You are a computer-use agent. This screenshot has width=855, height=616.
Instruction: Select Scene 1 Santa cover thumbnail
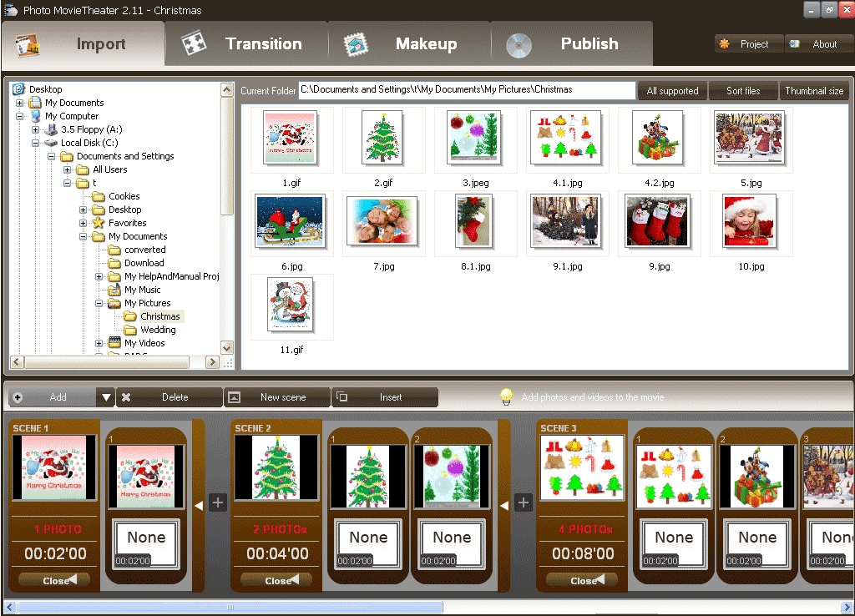click(54, 467)
